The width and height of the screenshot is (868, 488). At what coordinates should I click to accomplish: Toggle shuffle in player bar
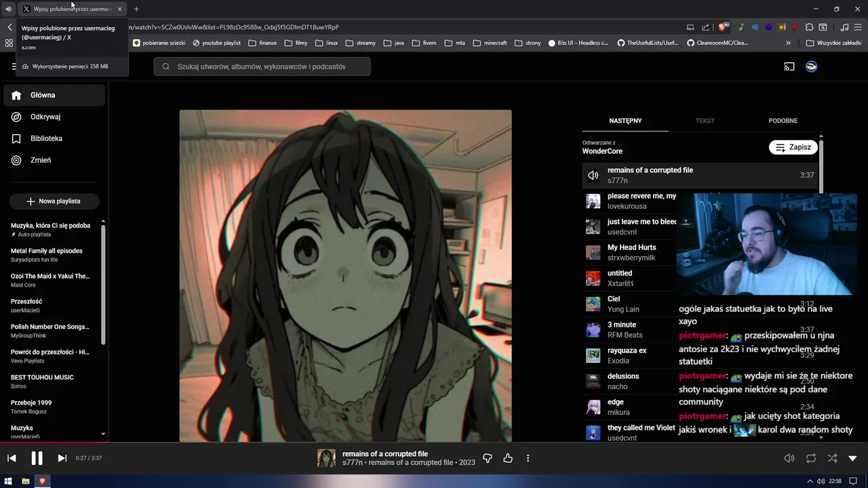(832, 458)
